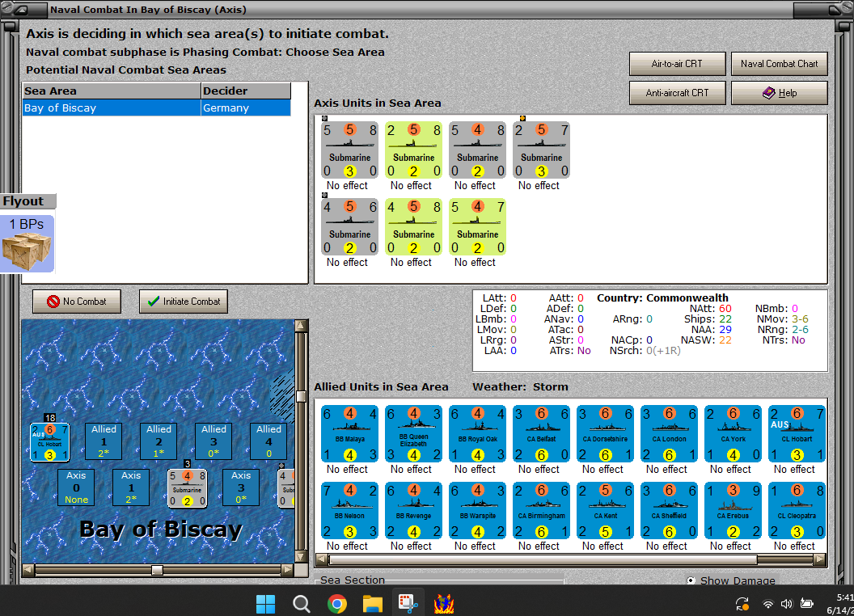Click the map horizontal scrollbar thumb
854x616 pixels.
[x=157, y=570]
